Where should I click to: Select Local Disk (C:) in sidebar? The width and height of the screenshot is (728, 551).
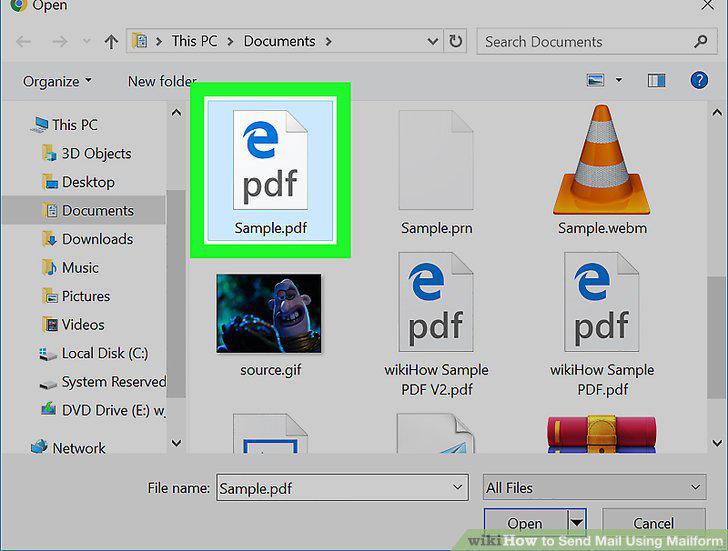click(x=94, y=354)
